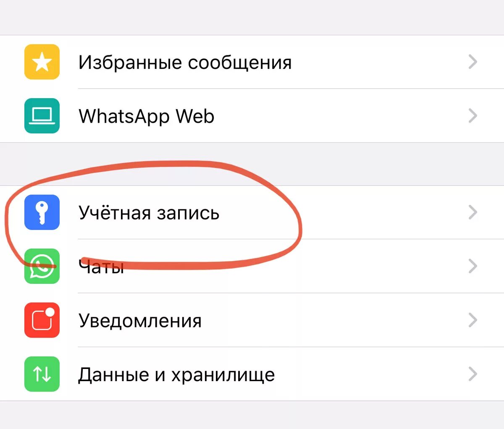Open the Данные и хранилище row chevron
The image size is (504, 429).
[473, 374]
